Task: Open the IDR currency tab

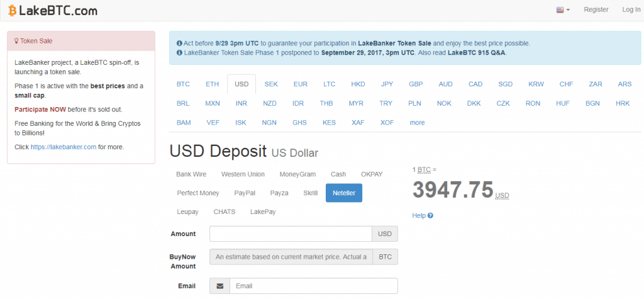Action: coord(298,103)
